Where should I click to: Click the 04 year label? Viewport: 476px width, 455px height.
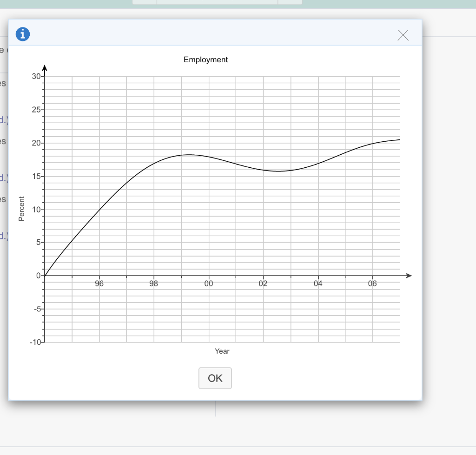(317, 284)
